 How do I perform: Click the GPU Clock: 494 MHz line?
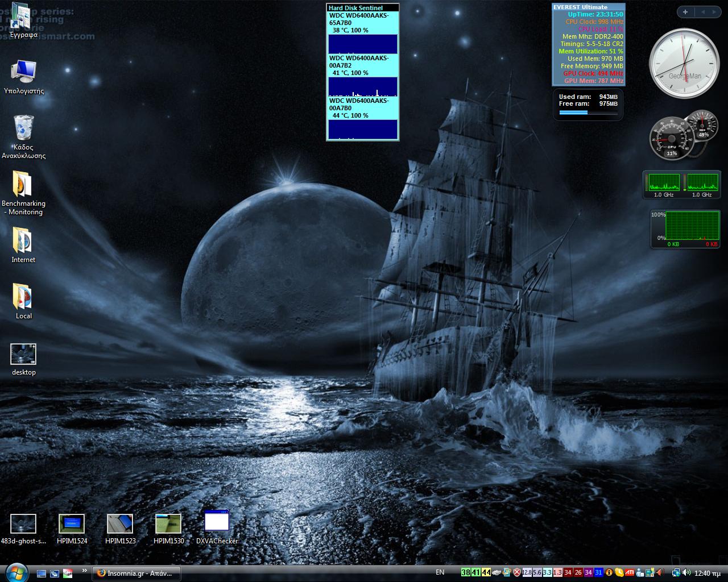[593, 73]
